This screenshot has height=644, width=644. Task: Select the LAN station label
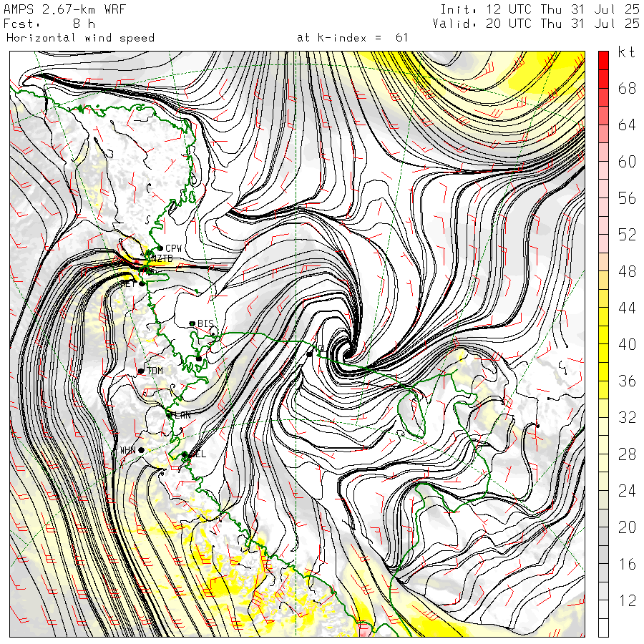click(181, 415)
